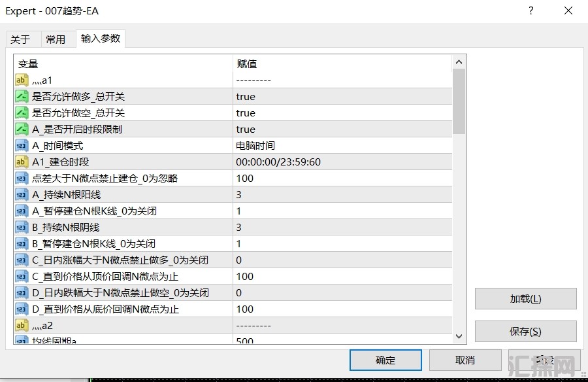Click the string icon next to ,,,,a1
Viewport: 588px width, 382px height.
coord(22,80)
